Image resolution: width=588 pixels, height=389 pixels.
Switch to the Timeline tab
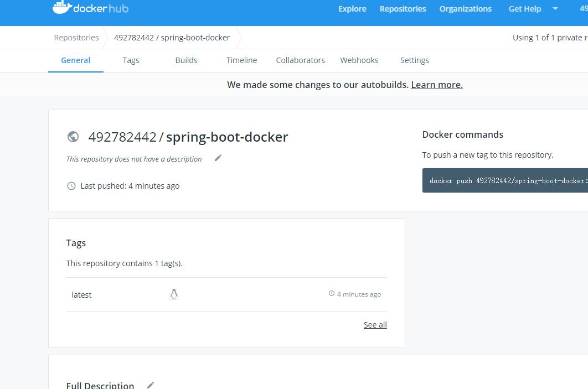coord(241,60)
